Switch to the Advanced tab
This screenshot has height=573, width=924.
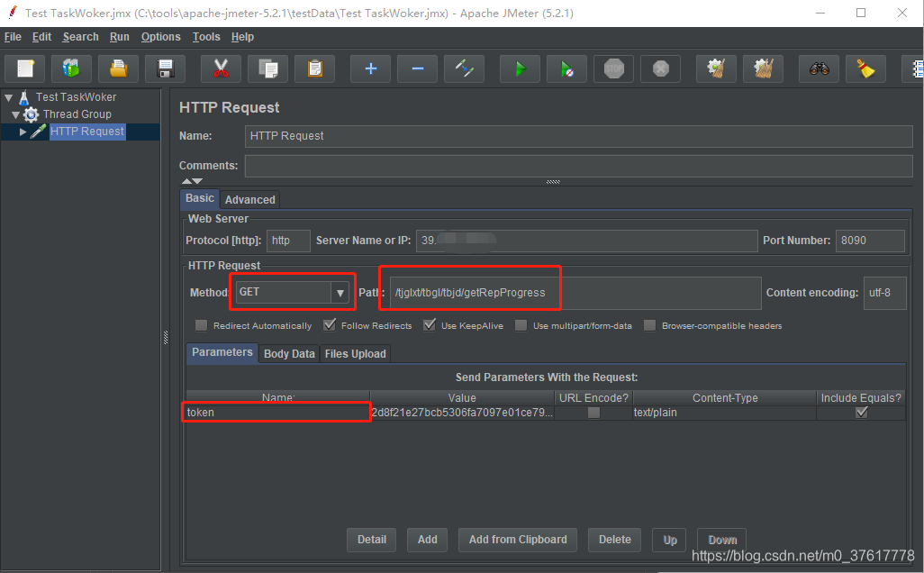(x=249, y=200)
